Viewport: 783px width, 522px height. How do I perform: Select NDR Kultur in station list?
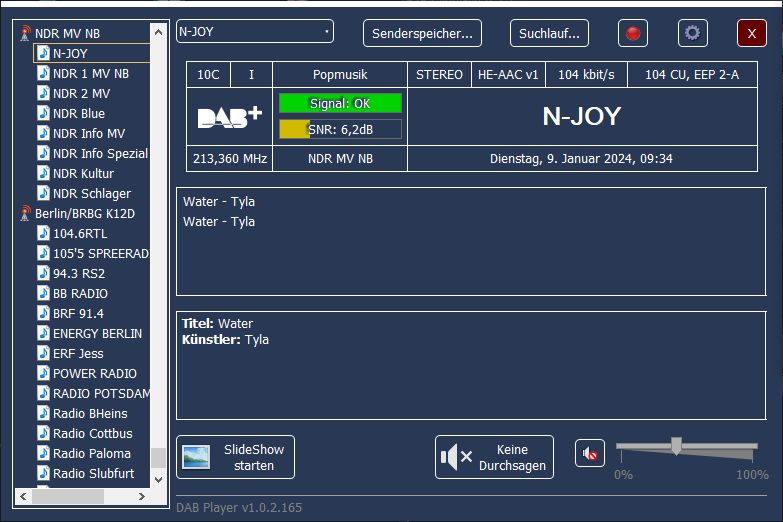click(83, 173)
